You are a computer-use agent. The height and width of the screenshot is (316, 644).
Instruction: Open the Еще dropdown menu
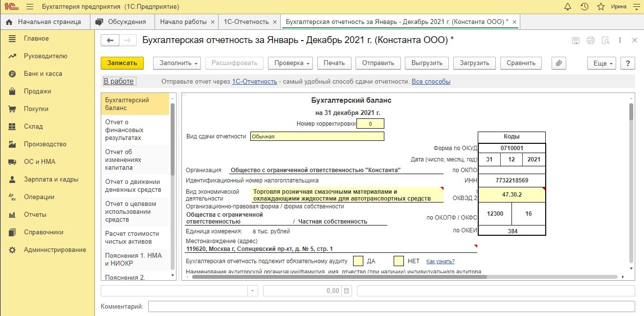coord(602,63)
